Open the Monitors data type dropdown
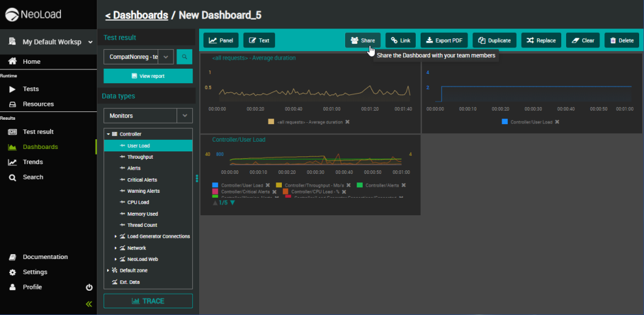The width and height of the screenshot is (644, 315). 184,116
